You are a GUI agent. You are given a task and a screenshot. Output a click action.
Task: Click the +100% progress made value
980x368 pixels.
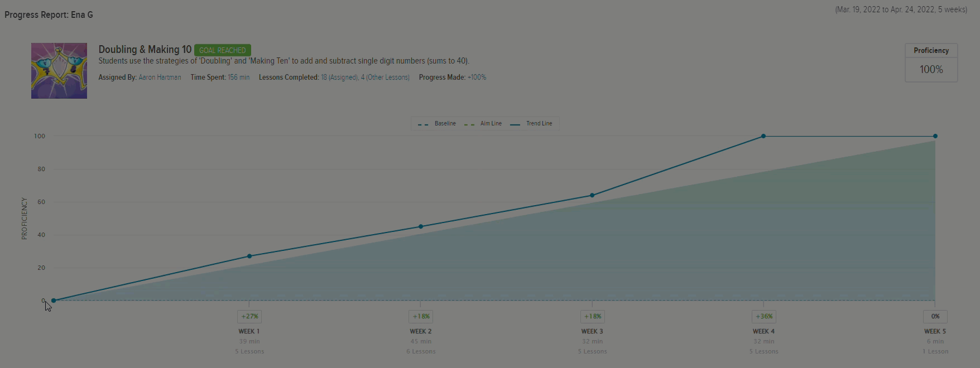pyautogui.click(x=477, y=78)
